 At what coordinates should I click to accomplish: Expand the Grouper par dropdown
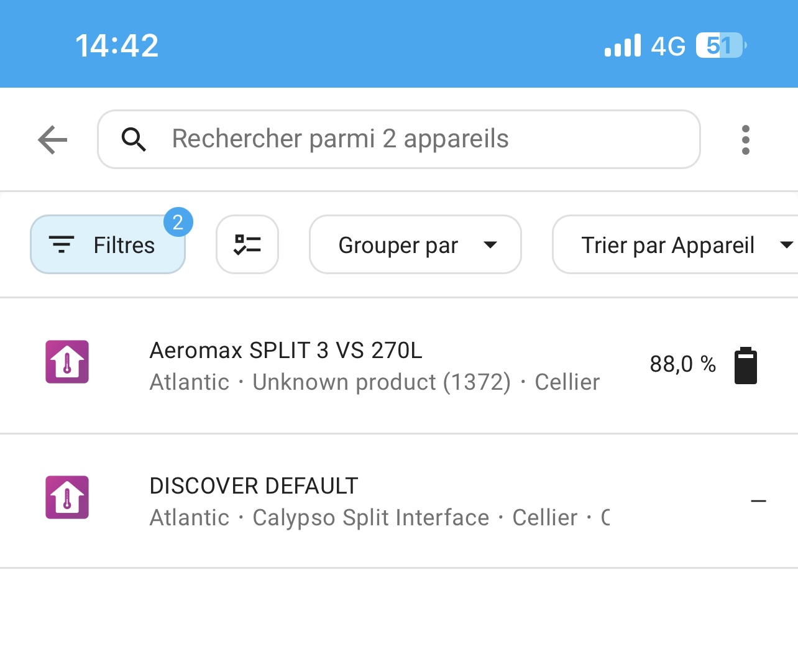coord(415,244)
